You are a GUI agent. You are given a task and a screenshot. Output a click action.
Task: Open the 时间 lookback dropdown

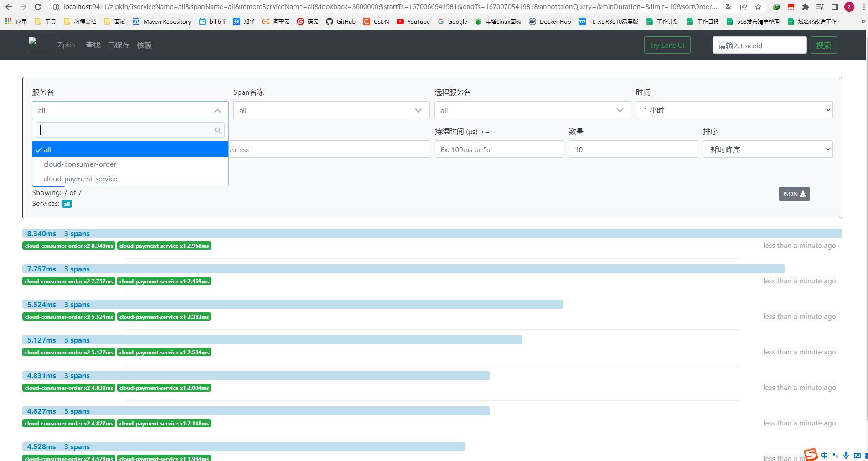tap(734, 110)
